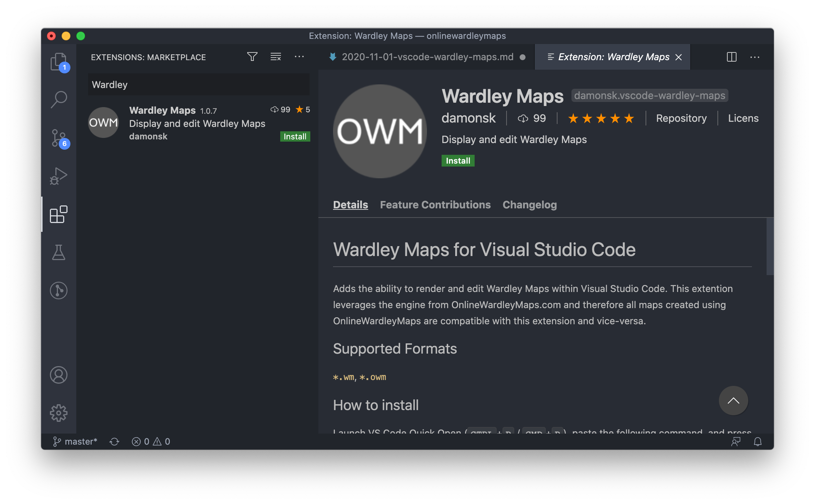Clear extensions search results icon

[276, 57]
